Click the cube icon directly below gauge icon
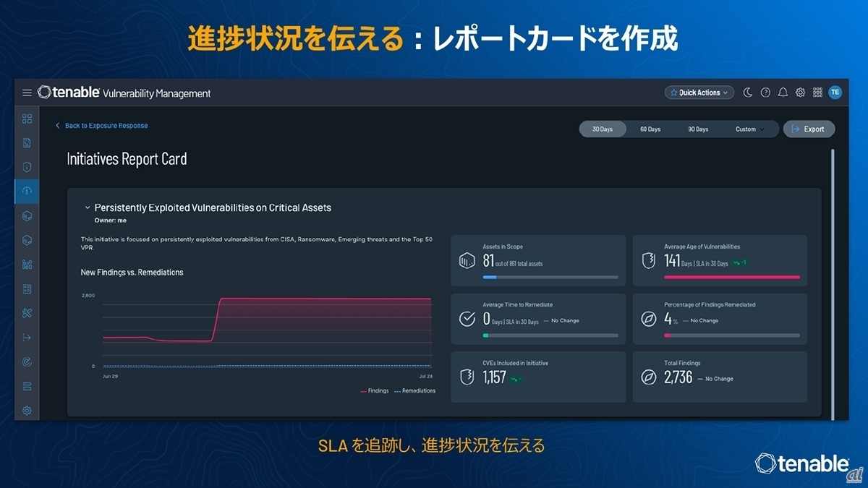Screen dimensions: 868x488 point(27,215)
